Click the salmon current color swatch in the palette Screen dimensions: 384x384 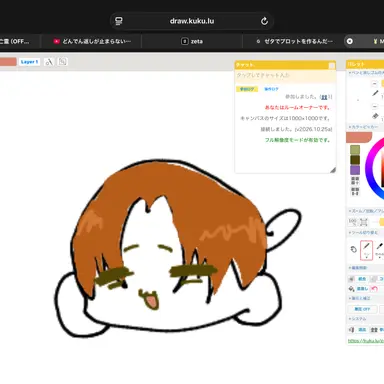click(x=359, y=137)
